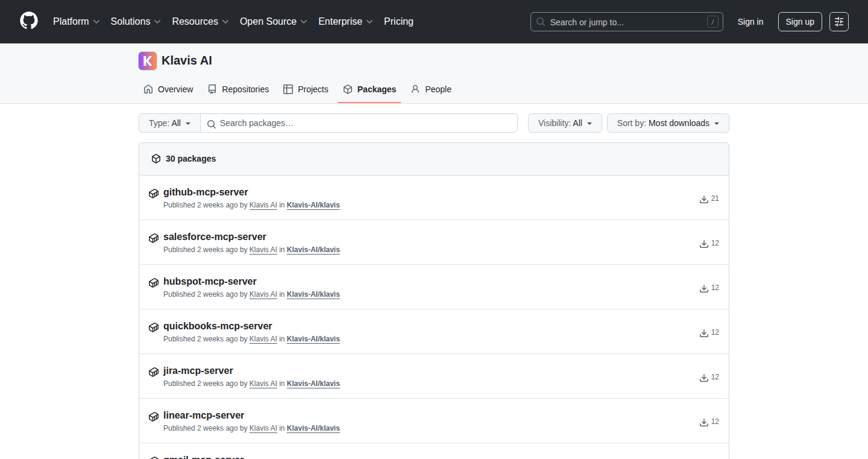Open the jira-mcp-server package
This screenshot has height=459, width=868.
[x=198, y=371]
